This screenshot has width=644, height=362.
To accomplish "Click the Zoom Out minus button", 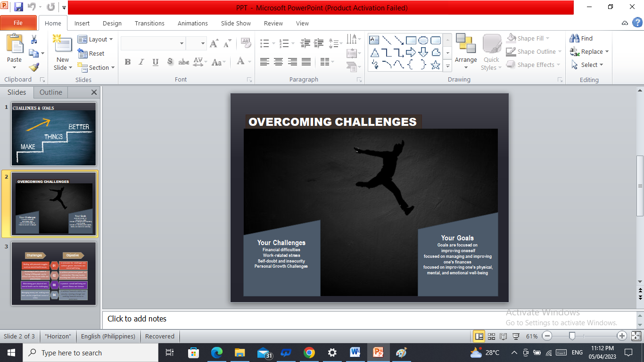I will [547, 336].
